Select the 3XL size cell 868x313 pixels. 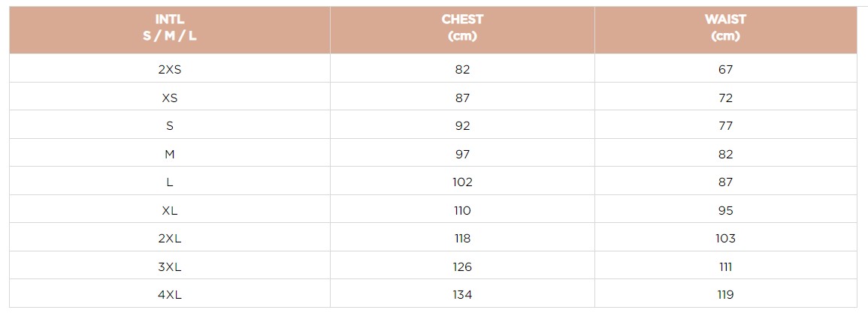[x=170, y=266]
